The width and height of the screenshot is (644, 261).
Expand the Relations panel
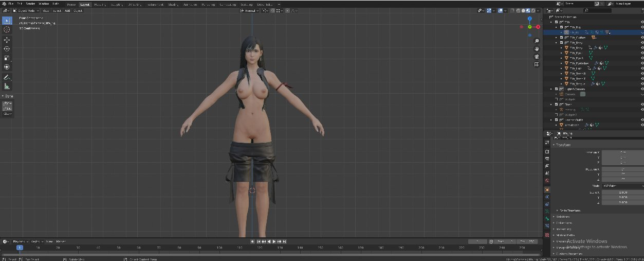point(563,217)
